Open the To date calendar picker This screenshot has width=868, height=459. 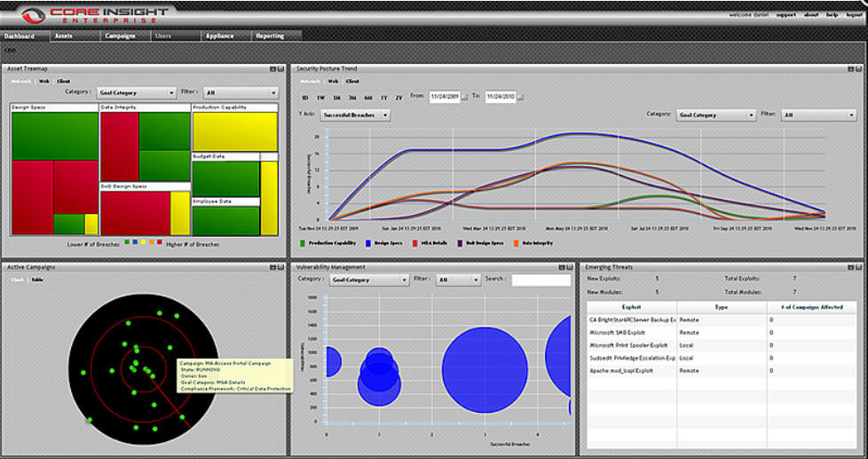click(x=520, y=97)
